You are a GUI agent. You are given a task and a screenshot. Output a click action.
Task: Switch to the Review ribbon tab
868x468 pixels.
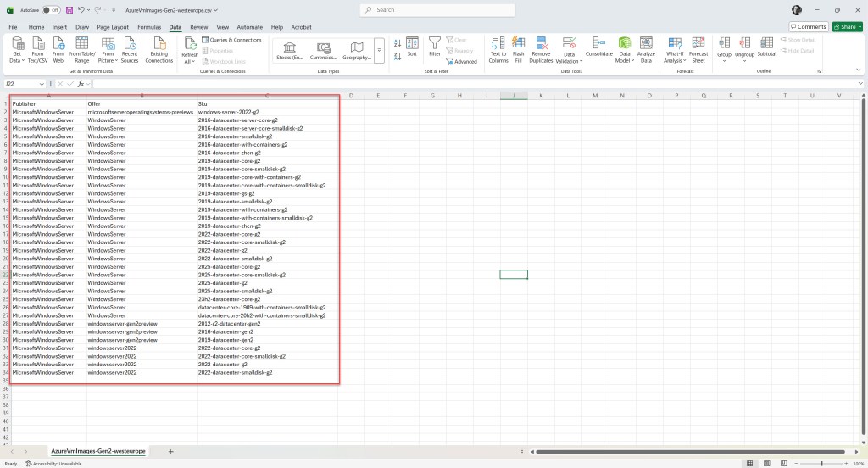tap(199, 27)
